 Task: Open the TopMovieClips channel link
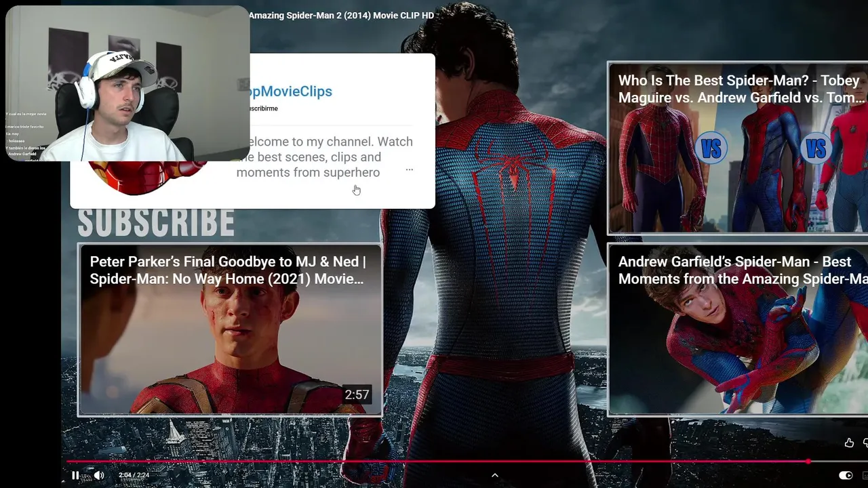291,91
